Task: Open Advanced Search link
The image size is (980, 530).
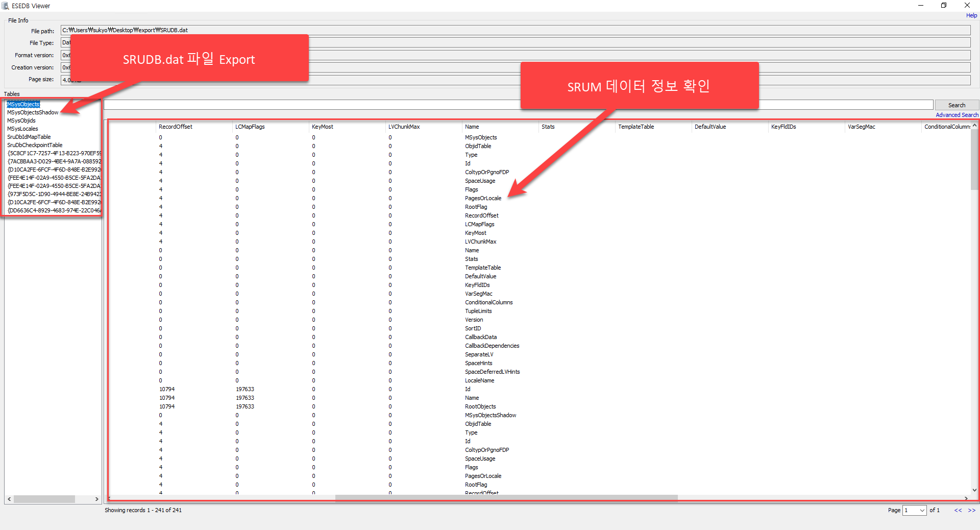Action: [957, 115]
